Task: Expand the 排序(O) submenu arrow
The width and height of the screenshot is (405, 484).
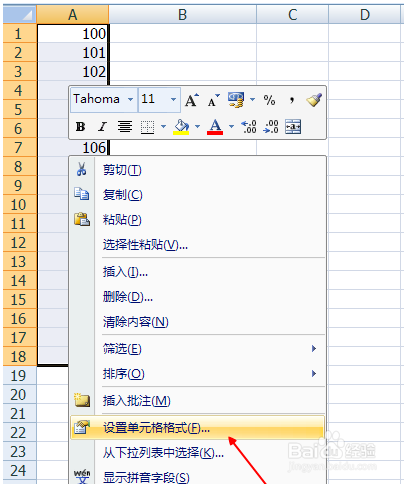Action: (x=314, y=374)
